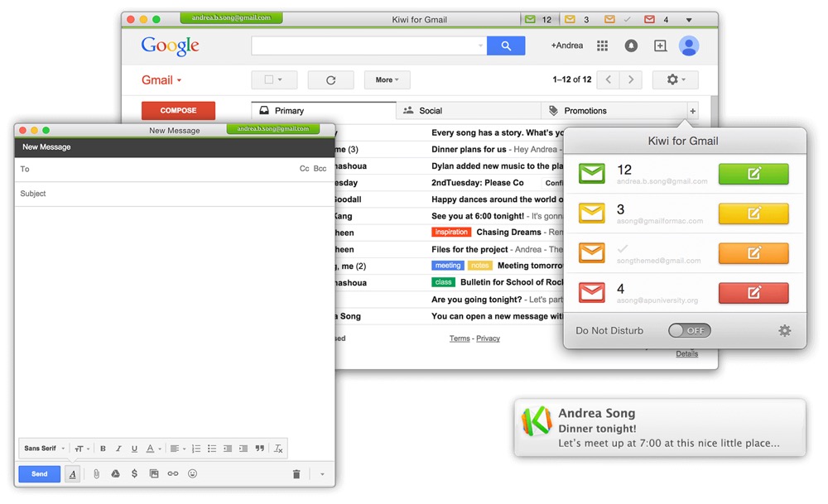Send the new message
Image resolution: width=828 pixels, height=504 pixels.
click(x=39, y=474)
